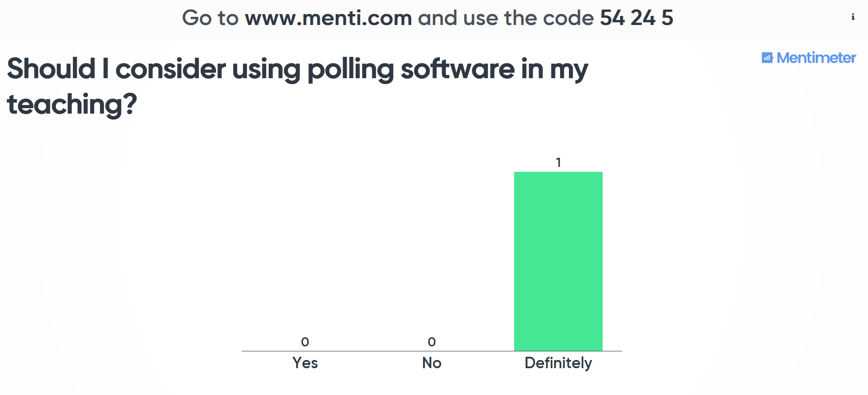The width and height of the screenshot is (868, 395).
Task: Click the 1 count above Definitely bar
Action: (558, 162)
